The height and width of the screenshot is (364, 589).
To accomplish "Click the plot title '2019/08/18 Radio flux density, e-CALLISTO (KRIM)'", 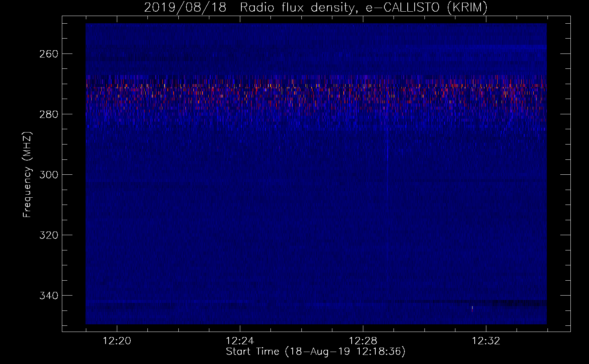I will pyautogui.click(x=316, y=7).
